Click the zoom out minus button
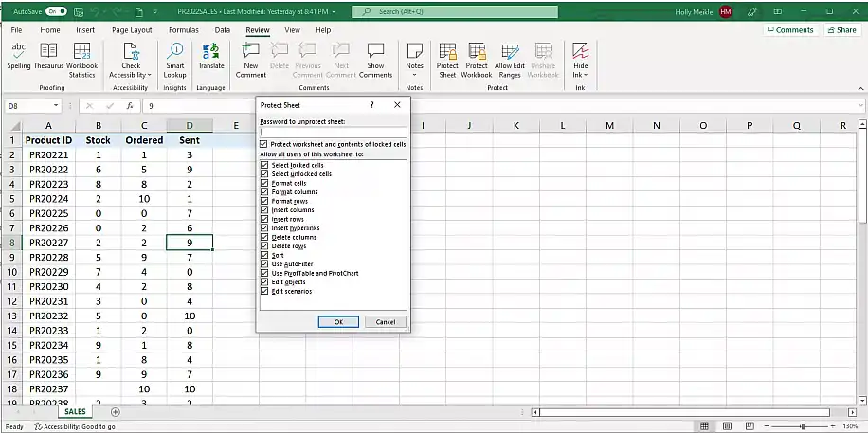 tap(767, 426)
